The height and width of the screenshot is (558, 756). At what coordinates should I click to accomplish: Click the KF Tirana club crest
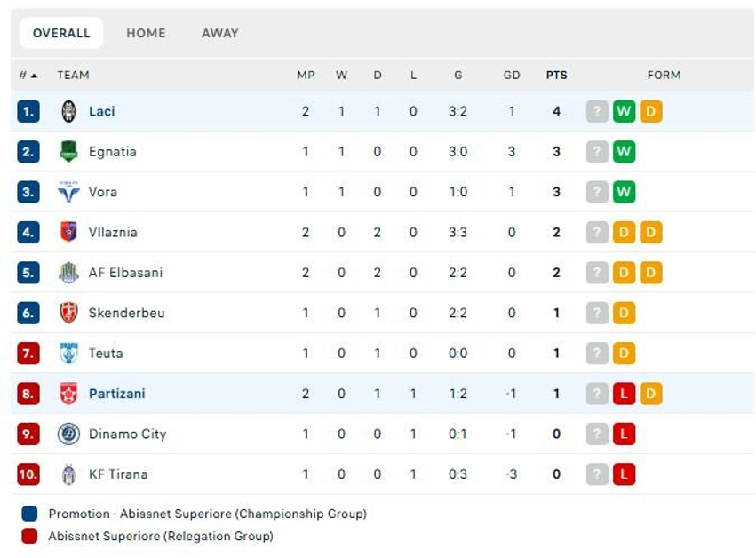click(x=68, y=474)
